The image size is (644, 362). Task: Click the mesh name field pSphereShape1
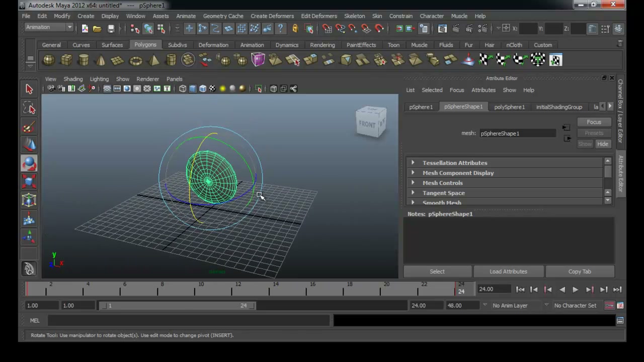(x=518, y=133)
